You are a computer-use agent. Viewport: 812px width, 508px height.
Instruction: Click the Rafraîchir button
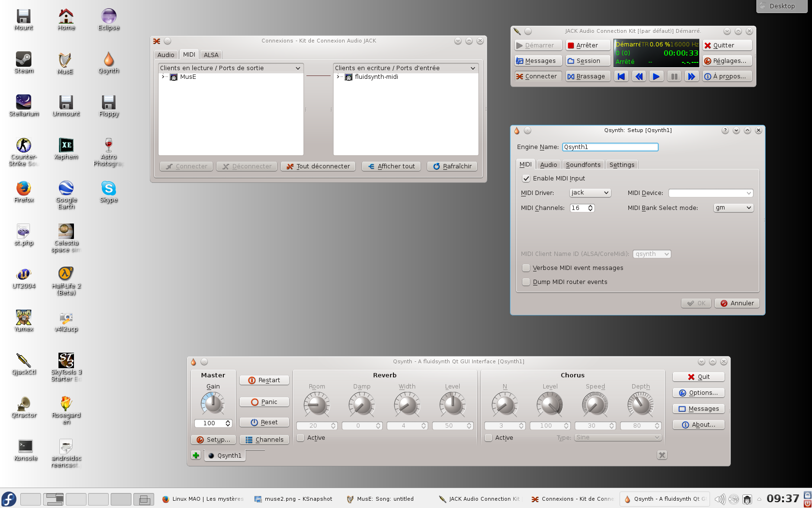[452, 166]
